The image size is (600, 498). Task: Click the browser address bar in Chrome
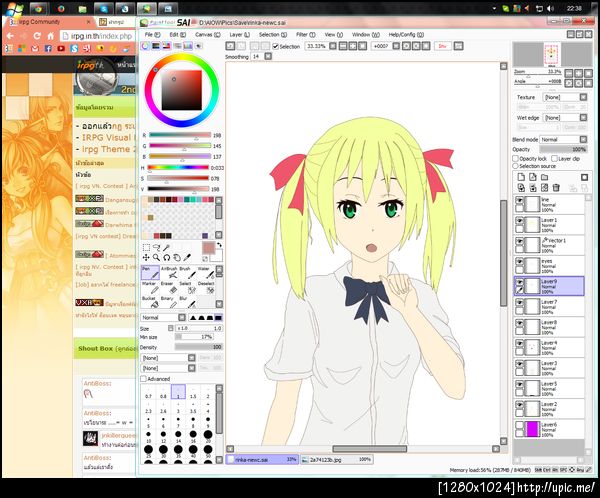click(98, 36)
